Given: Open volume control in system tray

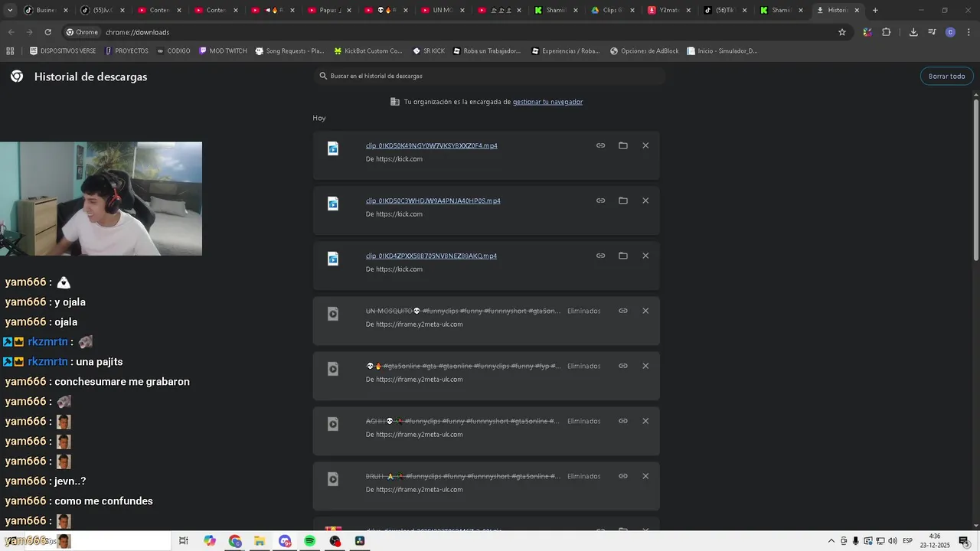Looking at the screenshot, I should tap(892, 541).
